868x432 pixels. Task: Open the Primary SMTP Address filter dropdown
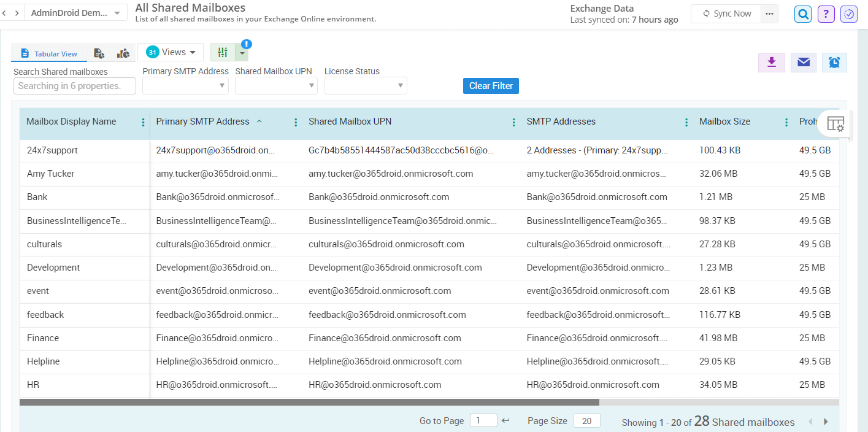[x=185, y=86]
